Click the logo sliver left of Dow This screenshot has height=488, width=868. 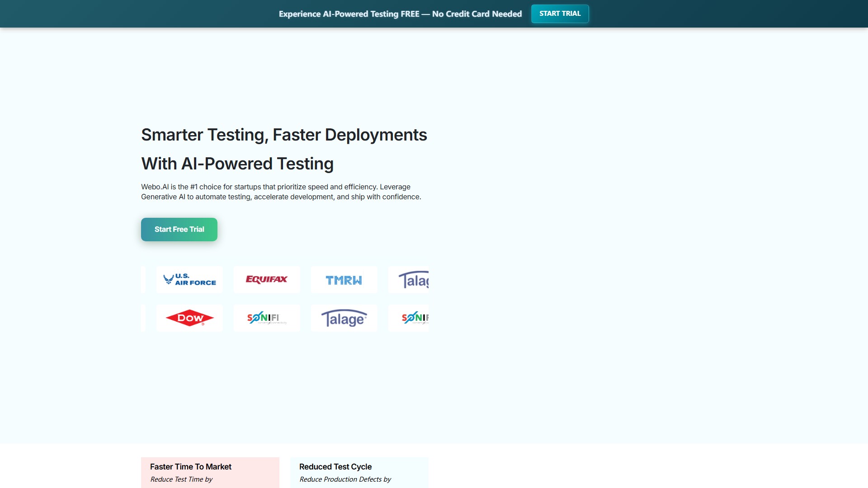[143, 318]
